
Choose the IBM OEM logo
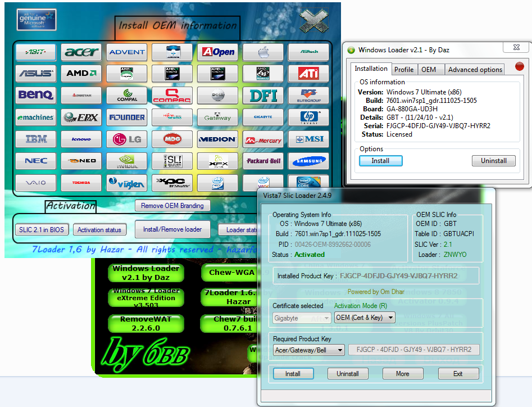(x=36, y=139)
